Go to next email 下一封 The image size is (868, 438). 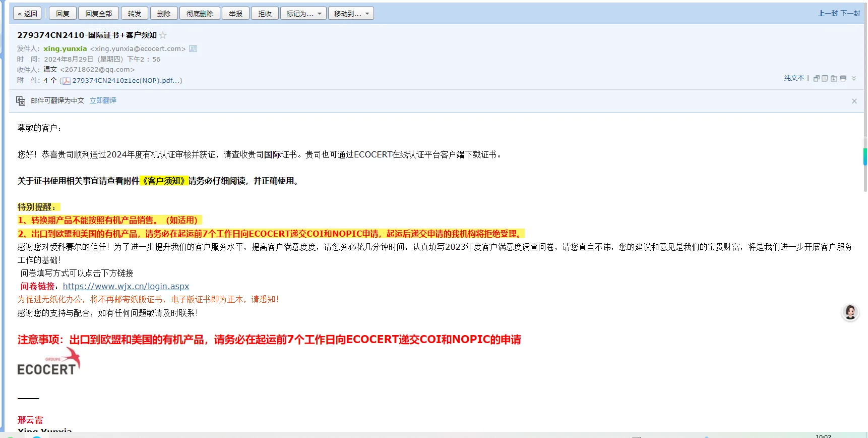[850, 14]
